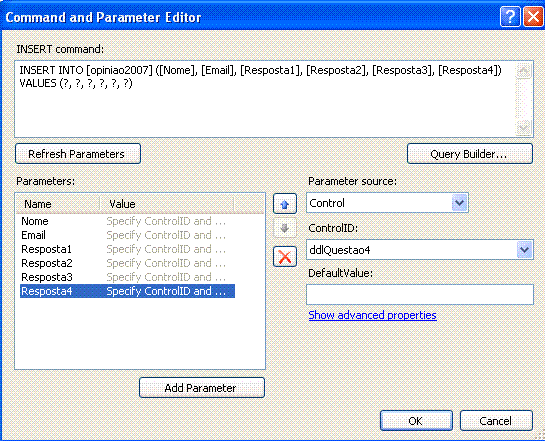The image size is (545, 444).
Task: Open Show advanced properties link
Action: point(372,315)
